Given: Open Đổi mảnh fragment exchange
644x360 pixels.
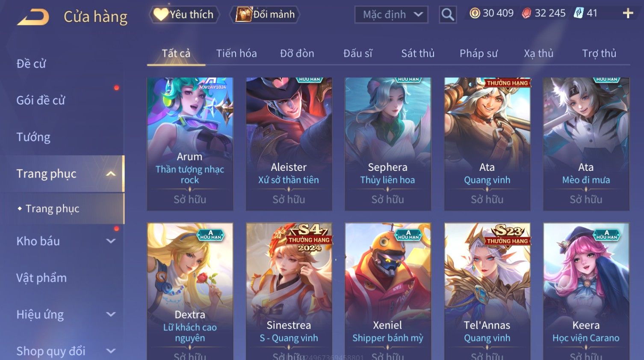Looking at the screenshot, I should click(x=265, y=15).
